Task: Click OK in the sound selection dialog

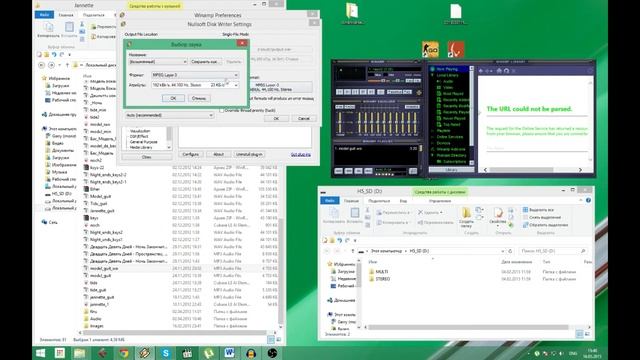Action: pos(173,98)
